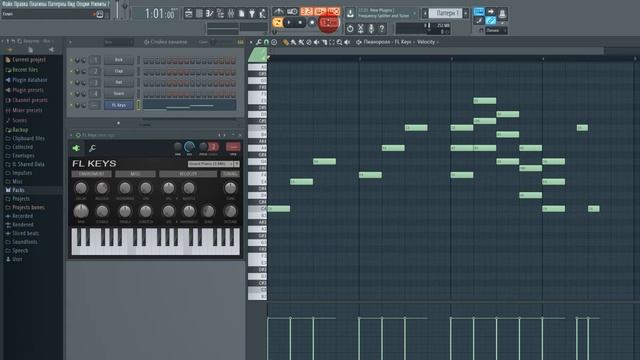Click the Clap channel button
The width and height of the screenshot is (640, 360).
(x=119, y=71)
